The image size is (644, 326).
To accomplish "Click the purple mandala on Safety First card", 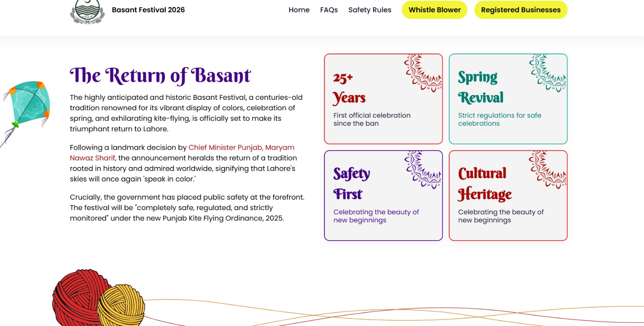I will [423, 169].
